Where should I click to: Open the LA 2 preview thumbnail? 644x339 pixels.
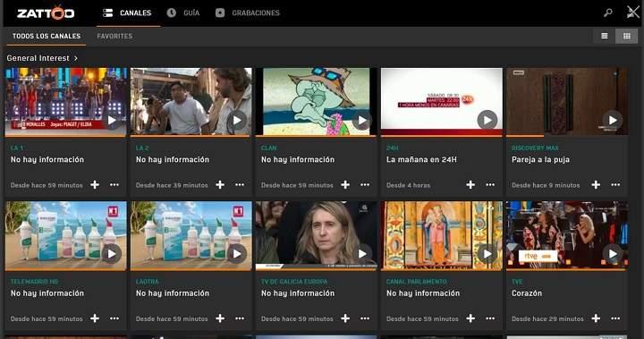[191, 101]
